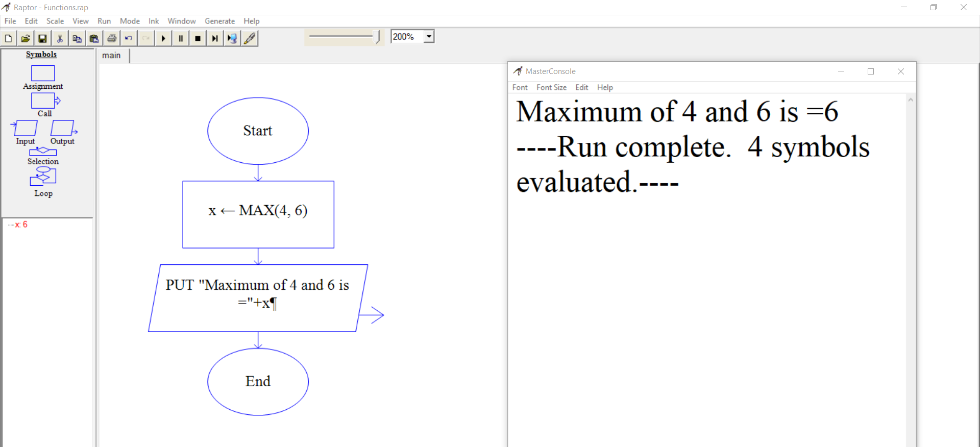Select the Selection symbol in the Symbols panel

click(x=43, y=152)
